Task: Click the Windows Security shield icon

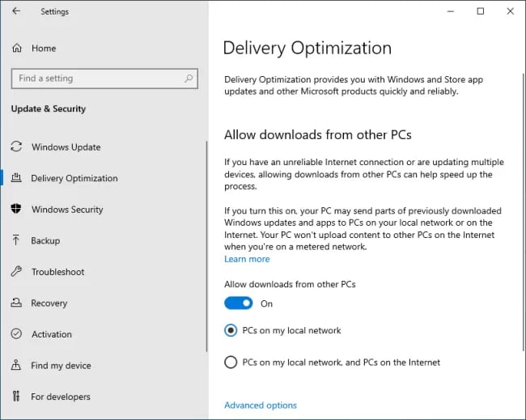Action: pos(16,209)
